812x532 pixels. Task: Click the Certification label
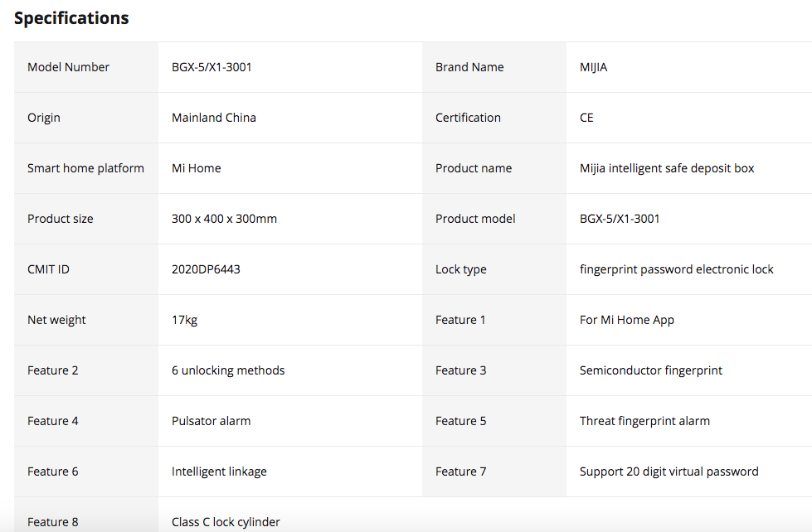468,118
